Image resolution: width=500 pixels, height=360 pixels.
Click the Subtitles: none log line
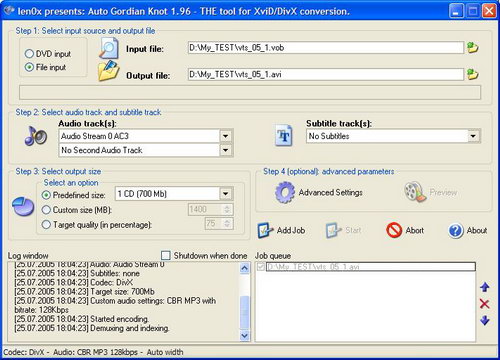77,273
